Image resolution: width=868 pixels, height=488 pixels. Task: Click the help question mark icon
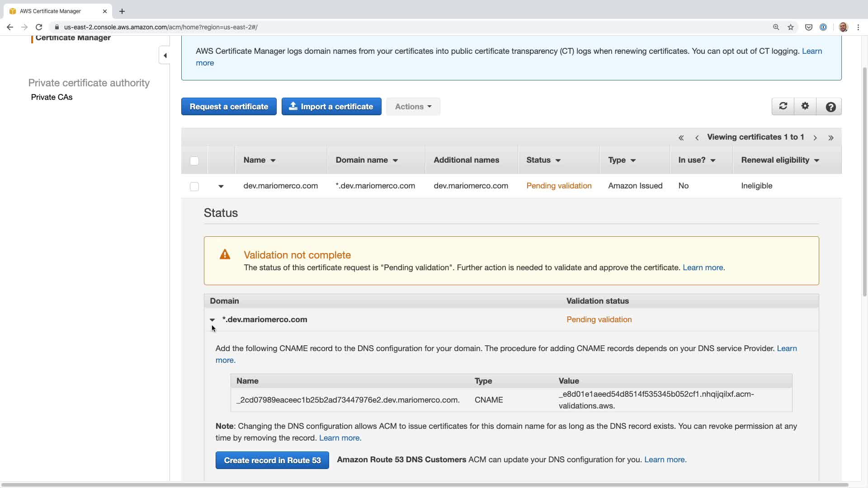tap(830, 107)
